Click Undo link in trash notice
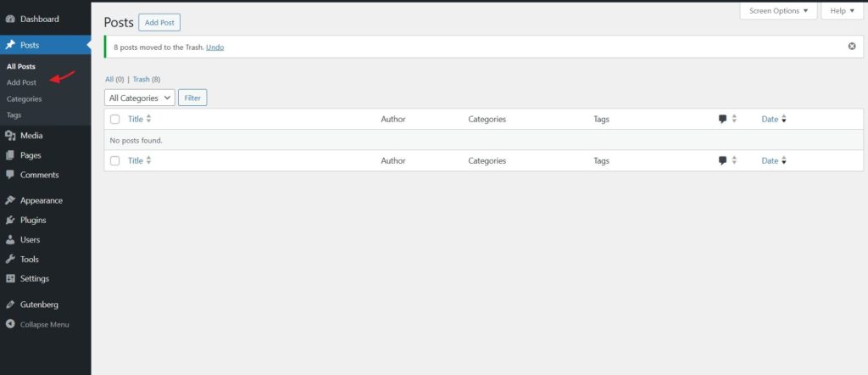Screen dimensions: 868x375 [214, 47]
